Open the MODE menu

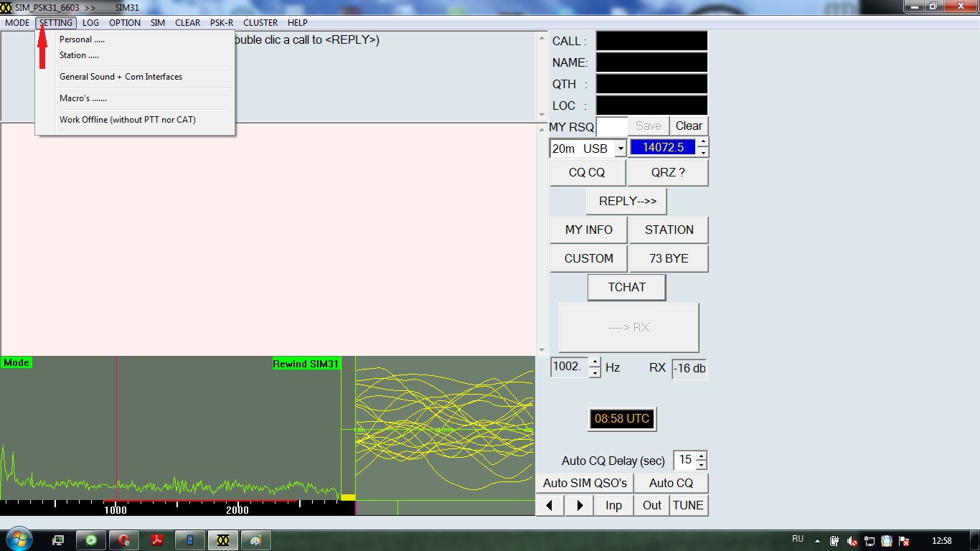[x=17, y=23]
